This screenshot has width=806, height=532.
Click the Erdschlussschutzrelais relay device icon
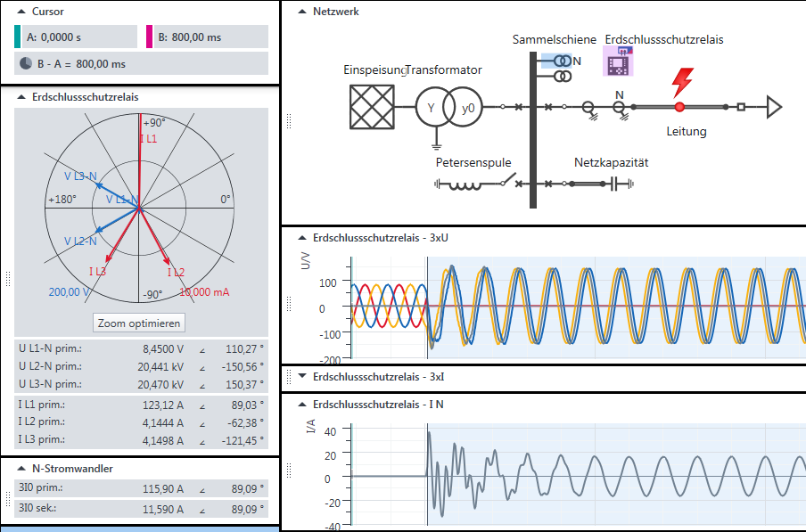(618, 61)
